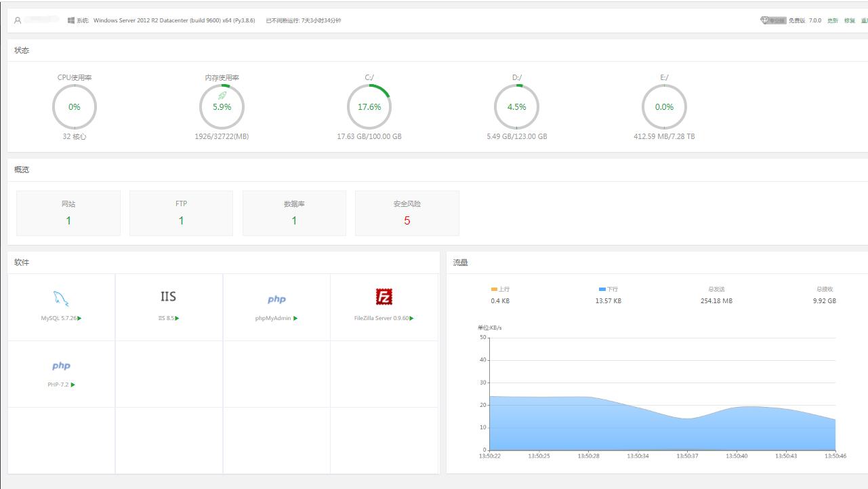The height and width of the screenshot is (489, 868).
Task: Click the E:/ disk 0.0% gauge
Action: [664, 107]
